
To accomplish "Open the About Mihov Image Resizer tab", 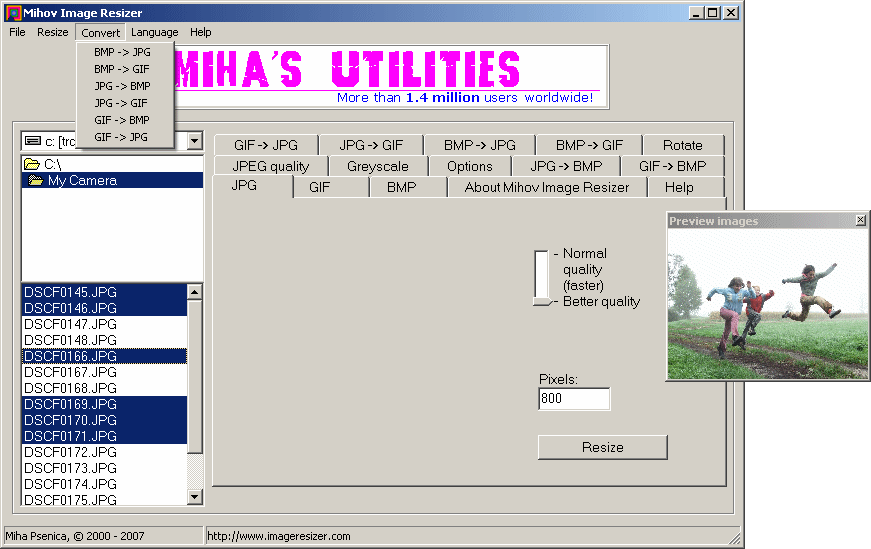I will 546,187.
